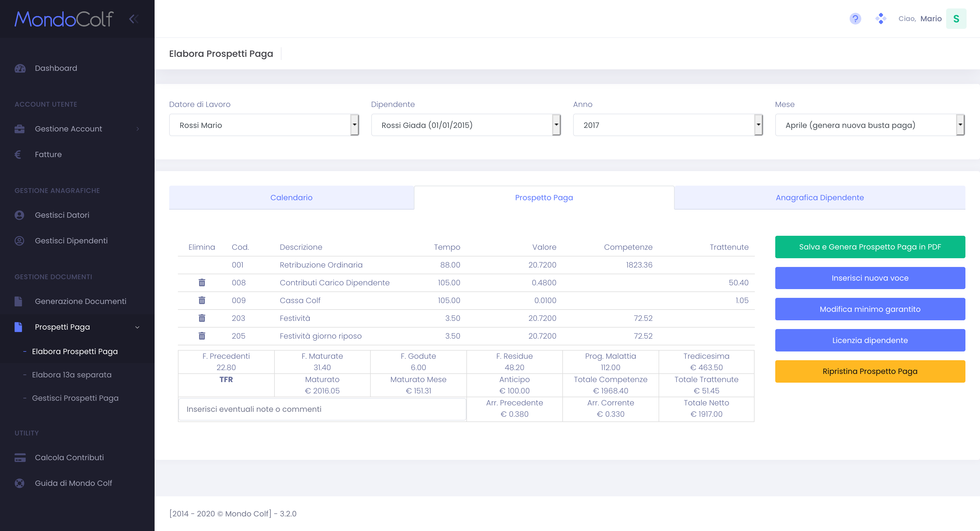Click the MondoColf logo

pyautogui.click(x=64, y=19)
